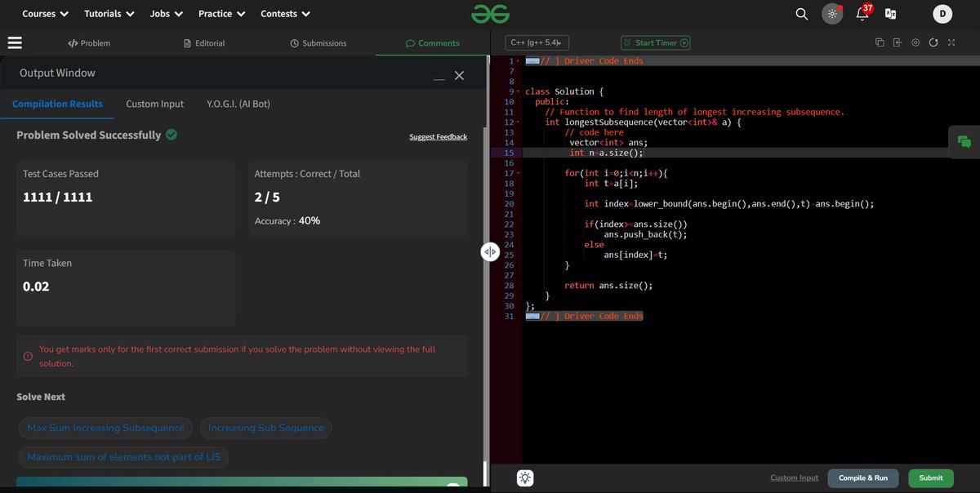Toggle light theme with the sun icon
980x493 pixels.
[832, 13]
